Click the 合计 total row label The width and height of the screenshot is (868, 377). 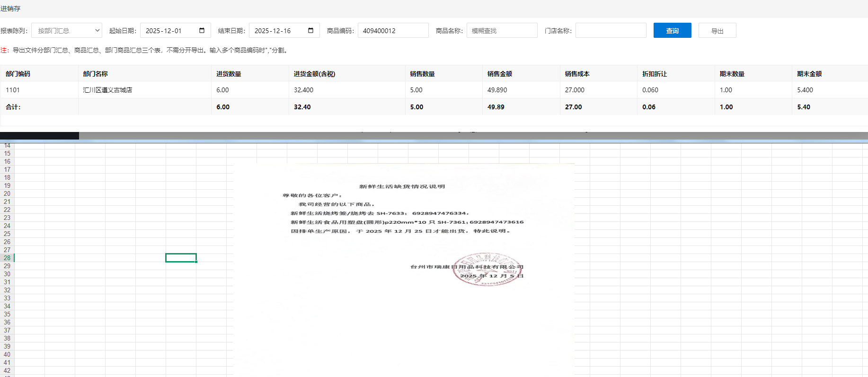coord(13,107)
